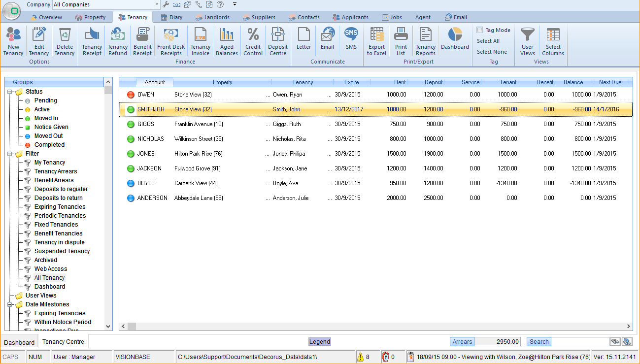Go to the Suppliers tab

point(259,17)
